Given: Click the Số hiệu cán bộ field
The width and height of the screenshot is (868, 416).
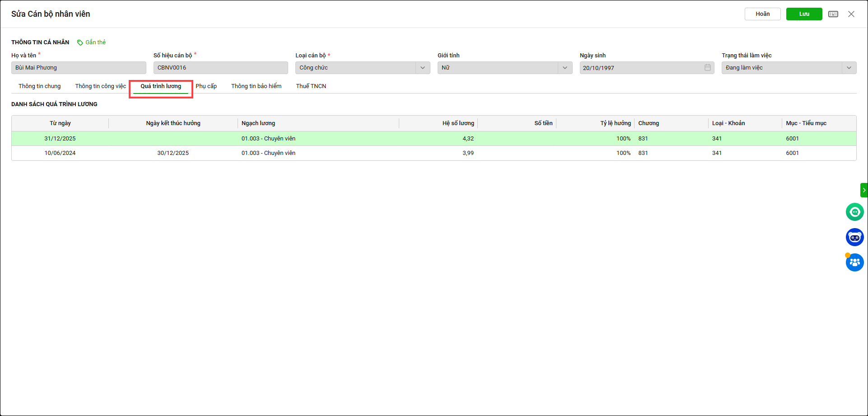Looking at the screenshot, I should [221, 68].
